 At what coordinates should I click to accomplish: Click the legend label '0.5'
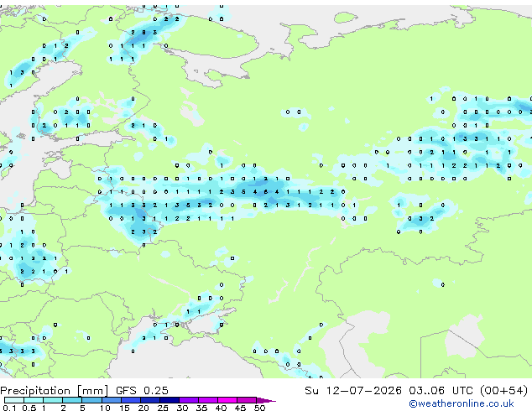pos(29,408)
